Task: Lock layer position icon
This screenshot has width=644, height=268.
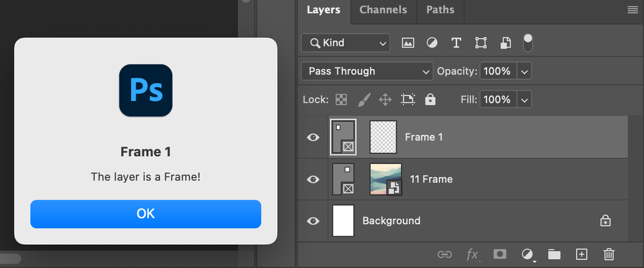Action: pyautogui.click(x=385, y=99)
